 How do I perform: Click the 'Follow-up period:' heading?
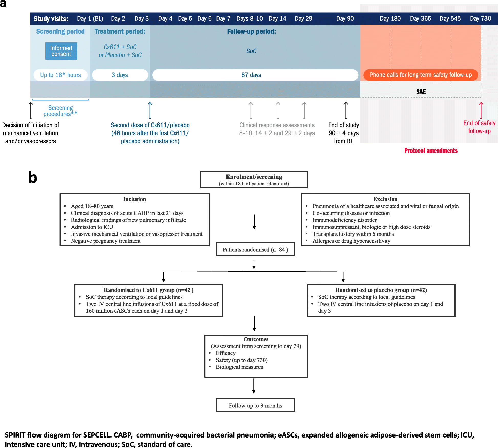[252, 31]
